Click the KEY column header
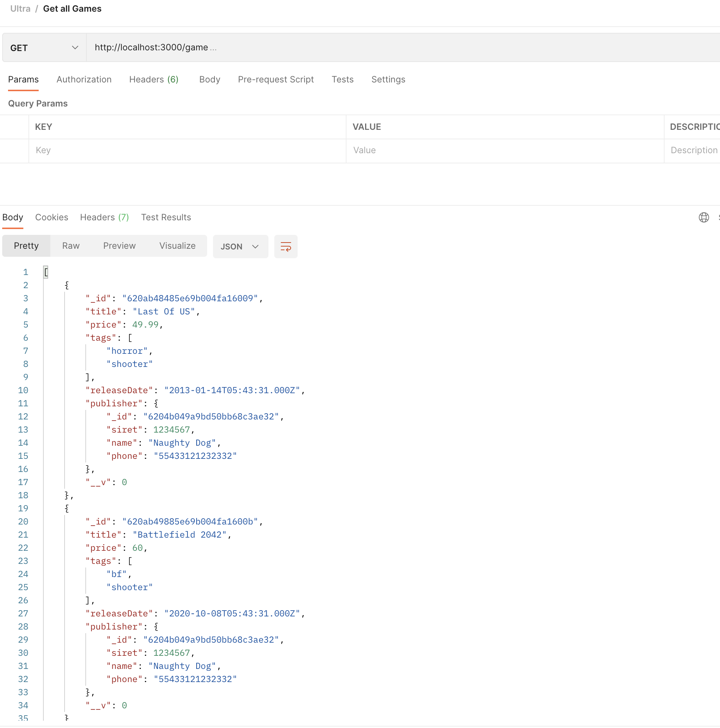 44,127
